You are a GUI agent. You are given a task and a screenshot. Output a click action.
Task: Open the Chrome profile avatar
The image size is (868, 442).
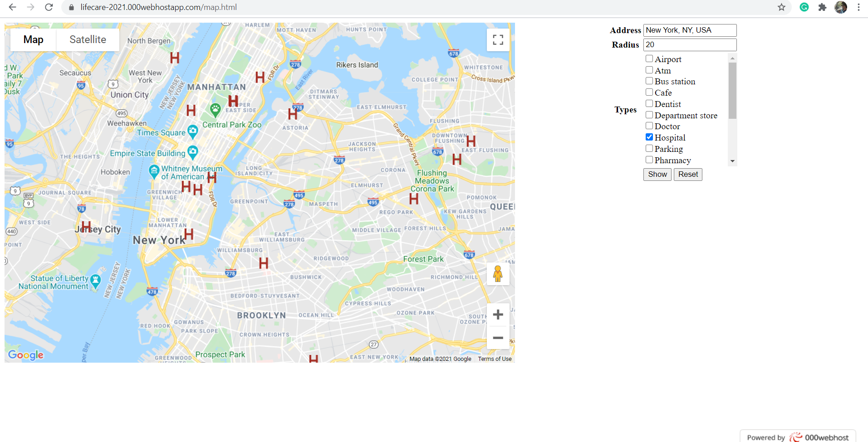point(841,7)
